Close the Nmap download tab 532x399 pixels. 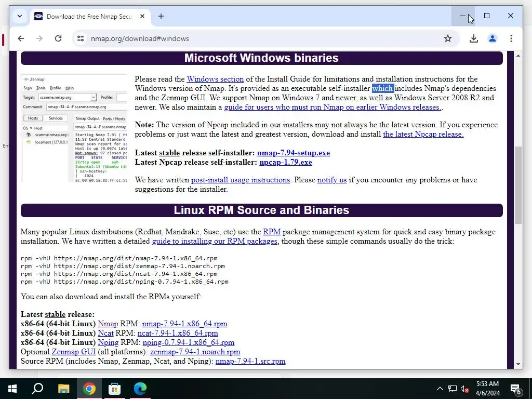(142, 16)
